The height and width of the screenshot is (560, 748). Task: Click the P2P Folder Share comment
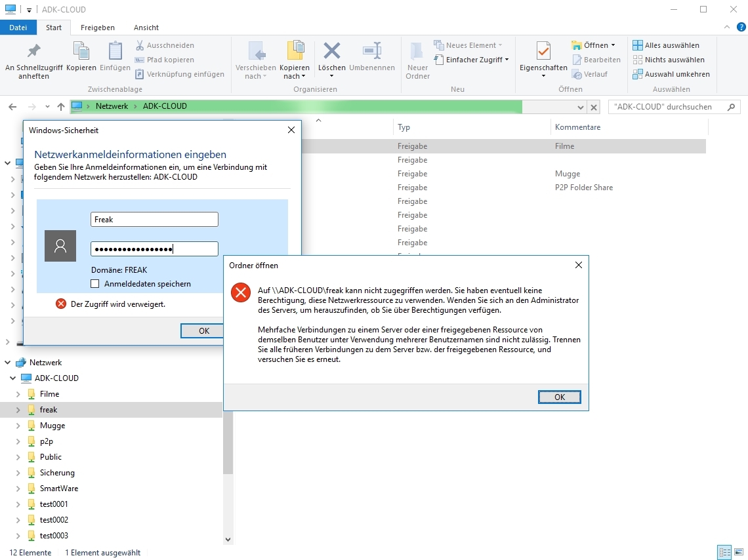[x=584, y=188]
